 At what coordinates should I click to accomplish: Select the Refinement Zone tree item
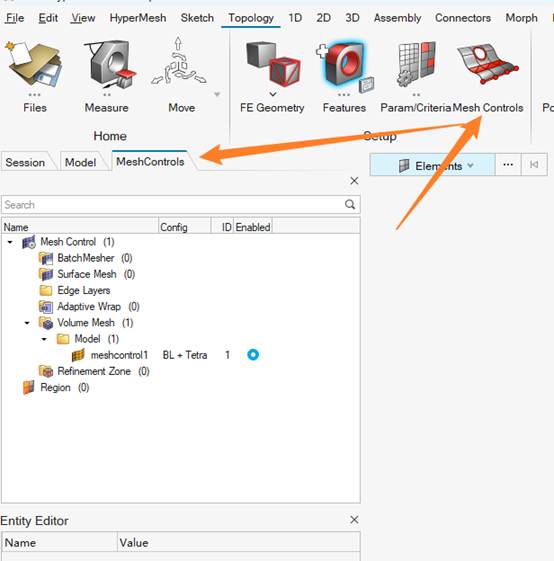(x=94, y=371)
